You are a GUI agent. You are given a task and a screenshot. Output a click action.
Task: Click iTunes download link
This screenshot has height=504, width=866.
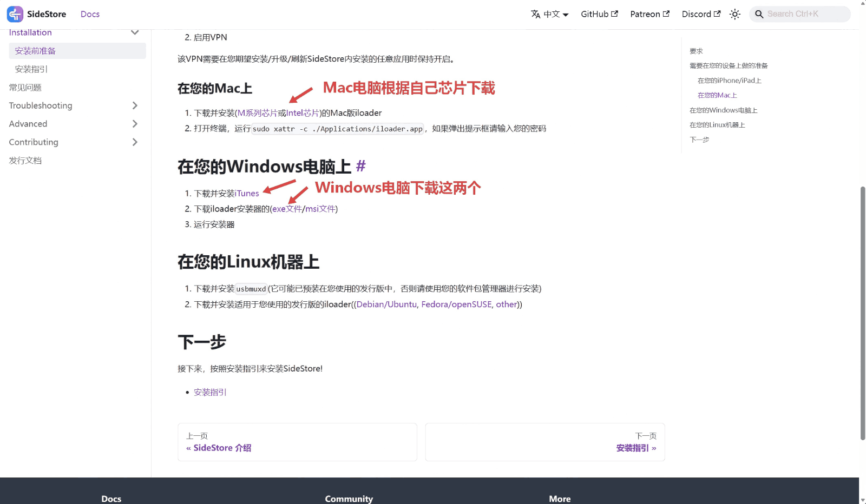247,194
